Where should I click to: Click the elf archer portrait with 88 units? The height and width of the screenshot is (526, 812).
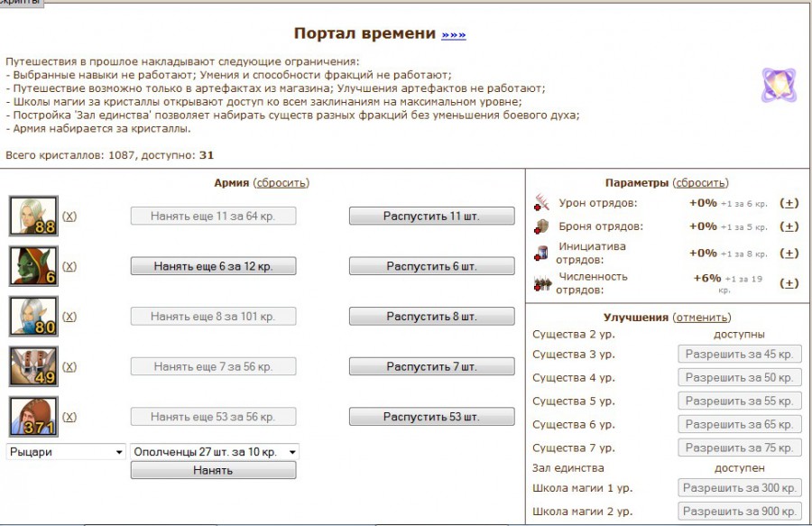tap(33, 216)
